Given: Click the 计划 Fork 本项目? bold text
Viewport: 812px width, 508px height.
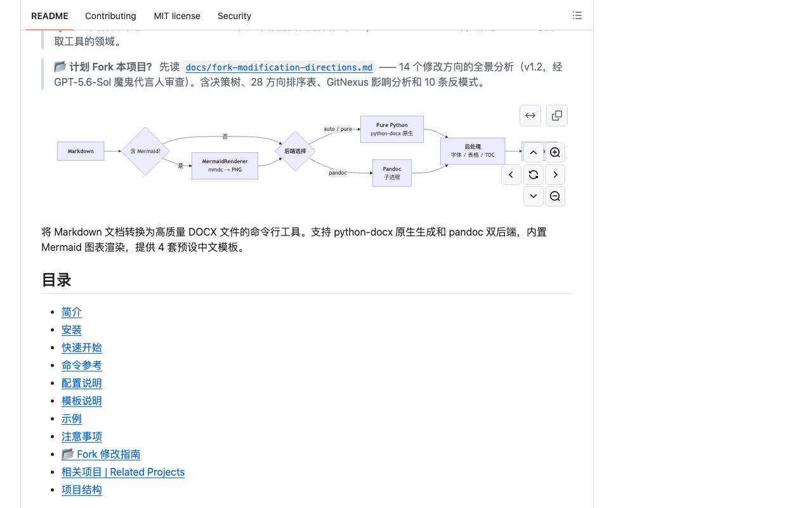Looking at the screenshot, I should tap(111, 67).
